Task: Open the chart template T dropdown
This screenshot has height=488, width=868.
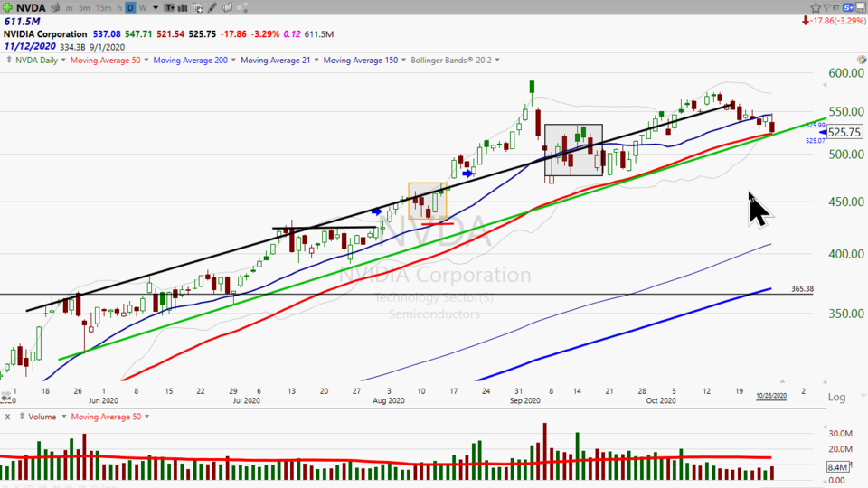Action: coord(169,8)
